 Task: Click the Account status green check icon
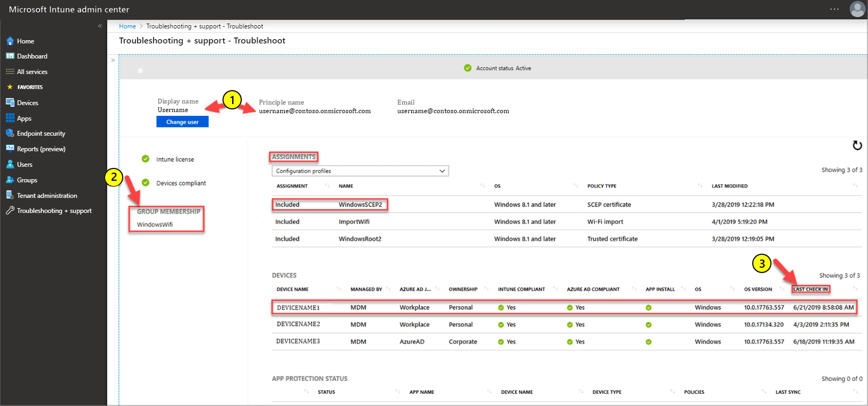tap(468, 68)
